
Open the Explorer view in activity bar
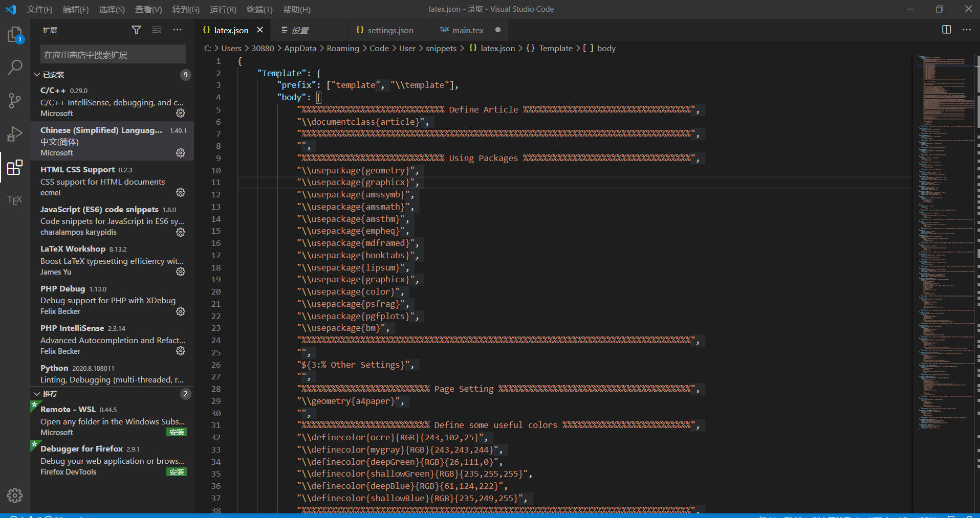point(15,35)
